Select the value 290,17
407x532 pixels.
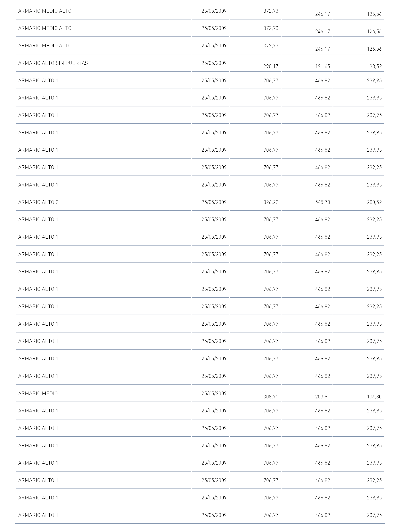pyautogui.click(x=271, y=66)
